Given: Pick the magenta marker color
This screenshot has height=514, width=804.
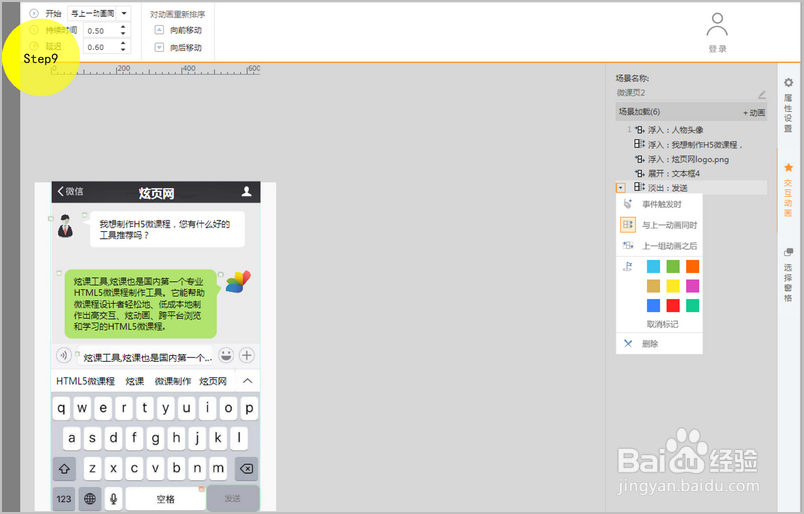Looking at the screenshot, I should (x=692, y=286).
